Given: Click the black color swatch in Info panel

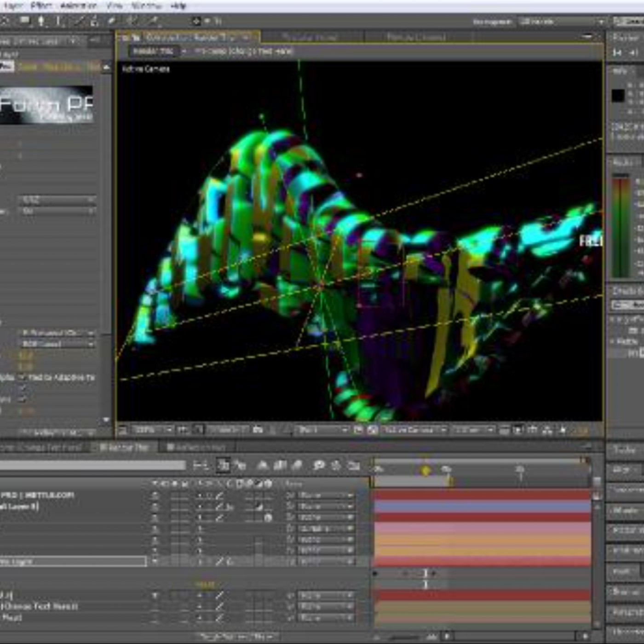Looking at the screenshot, I should click(x=618, y=96).
